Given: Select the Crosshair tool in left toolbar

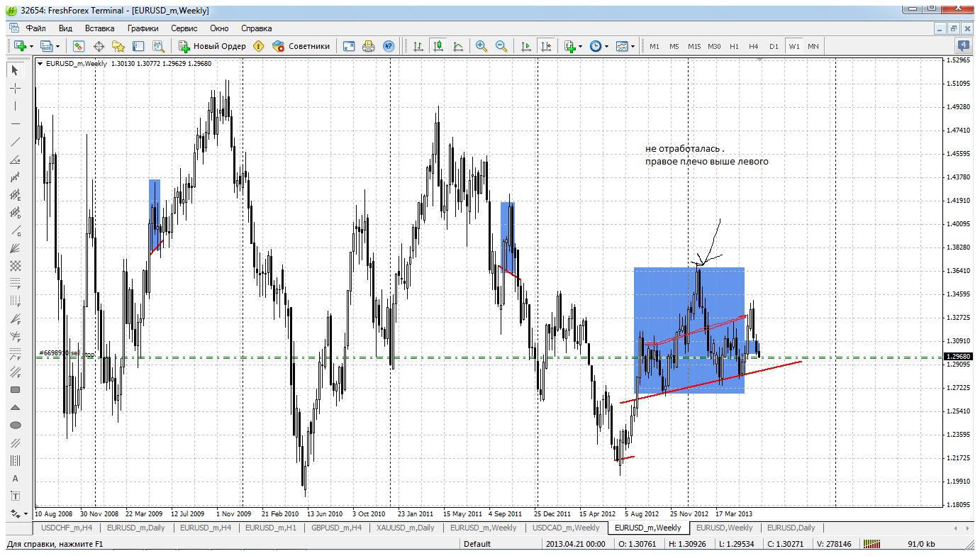Looking at the screenshot, I should click(15, 88).
